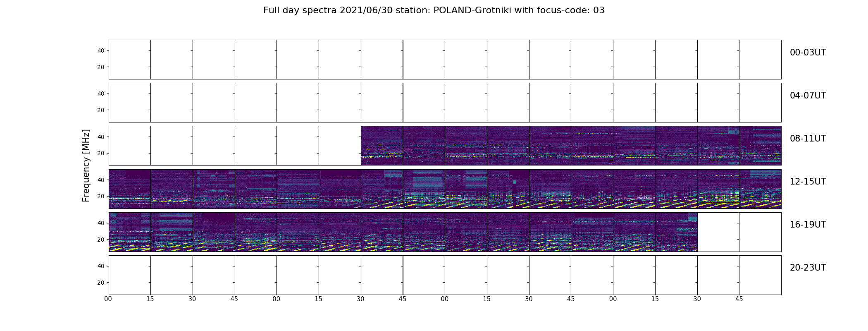Click the rightmost '45' x-axis tick label
The height and width of the screenshot is (331, 868).
click(x=739, y=299)
